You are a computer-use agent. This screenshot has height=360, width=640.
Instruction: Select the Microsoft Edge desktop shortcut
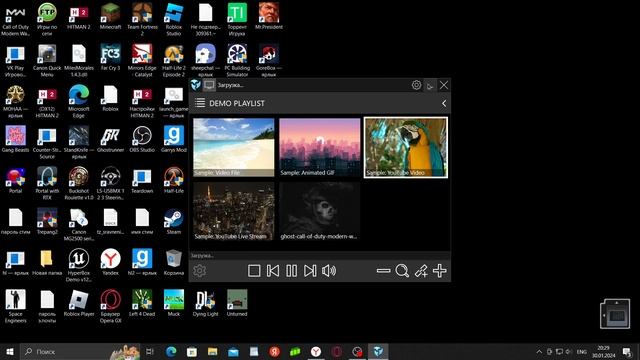tap(79, 101)
